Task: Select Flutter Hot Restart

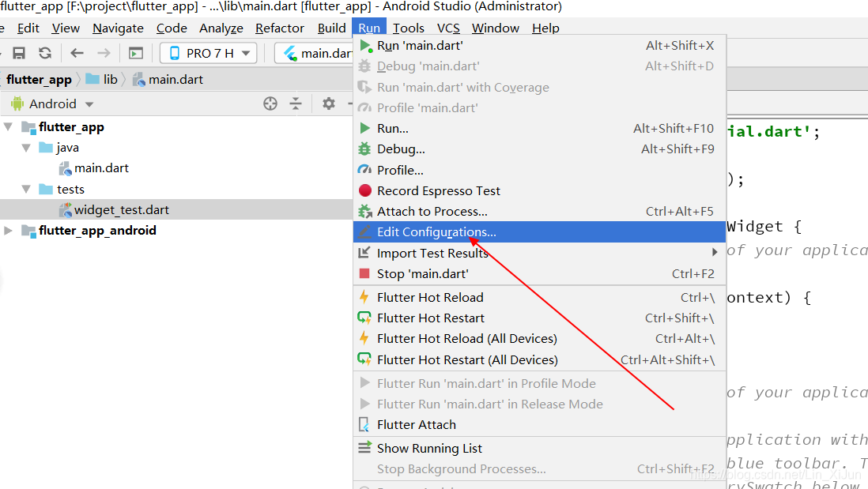Action: tap(540, 318)
